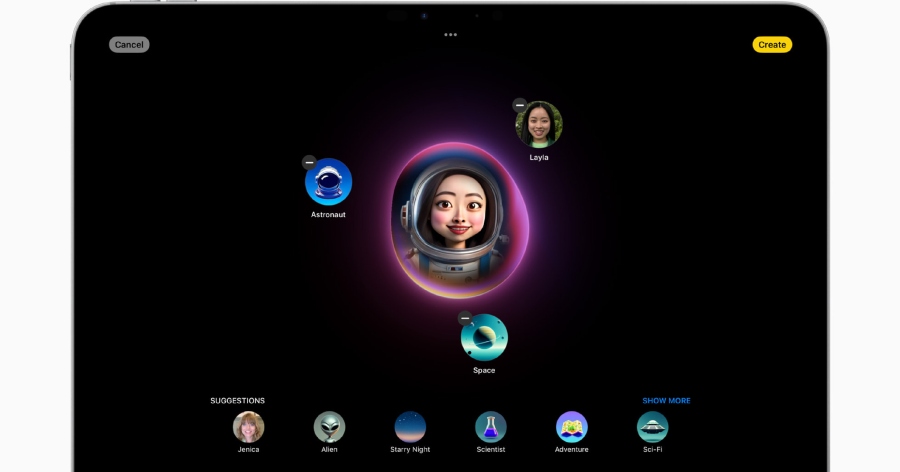This screenshot has width=900, height=472.
Task: Tap the Astronaut concept bubble
Action: [x=329, y=182]
